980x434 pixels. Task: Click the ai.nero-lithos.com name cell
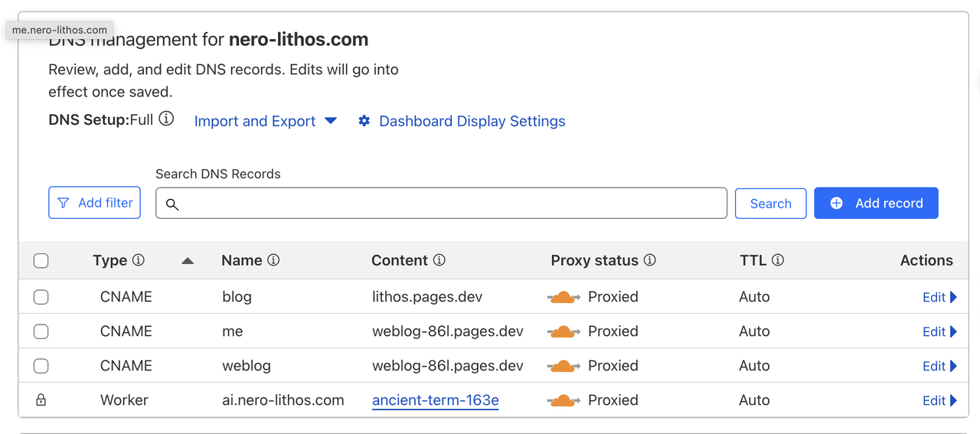pyautogui.click(x=283, y=400)
